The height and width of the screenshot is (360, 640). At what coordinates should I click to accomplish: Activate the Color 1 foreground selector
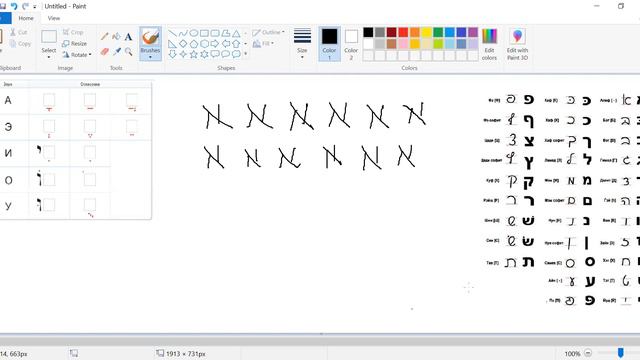(329, 44)
